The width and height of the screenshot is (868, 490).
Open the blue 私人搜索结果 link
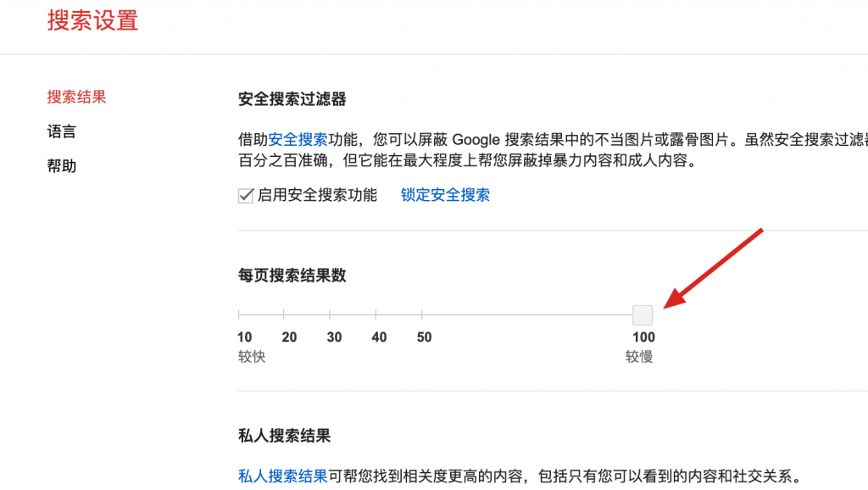tap(282, 476)
